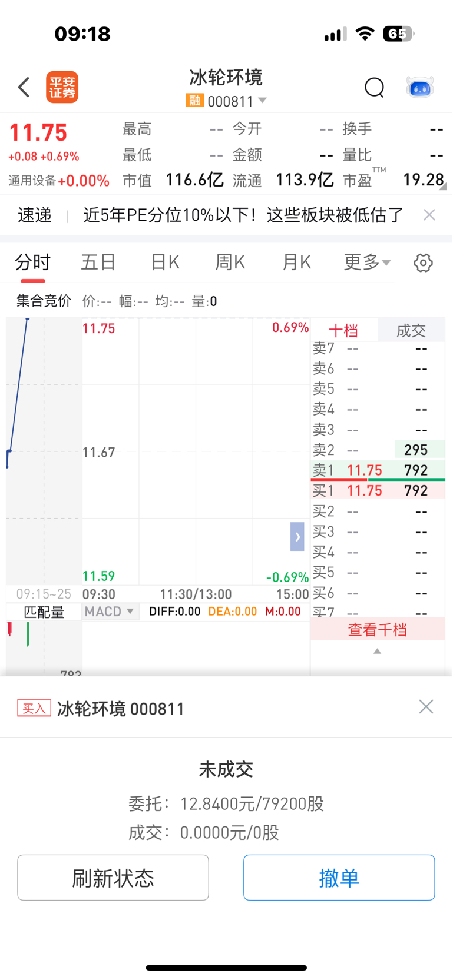
Task: Tap the 未成交 status text
Action: pos(226,769)
